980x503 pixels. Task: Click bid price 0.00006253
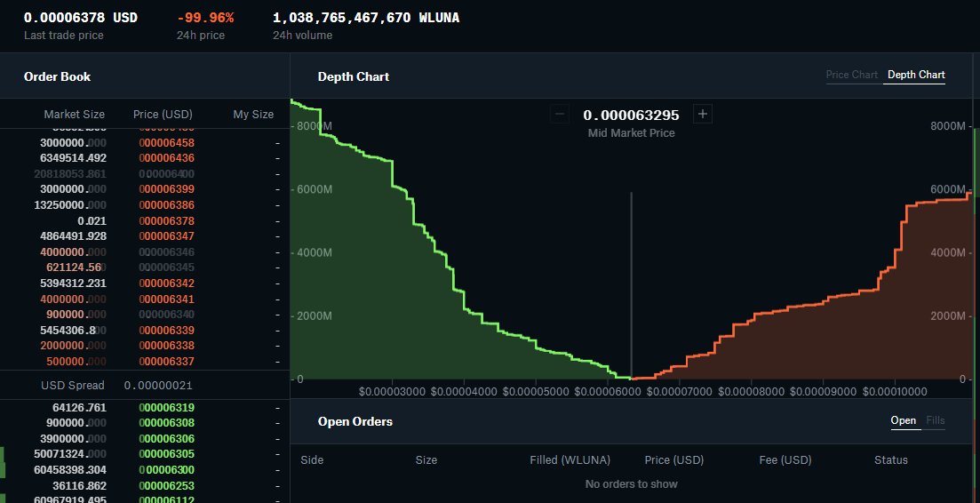[166, 485]
